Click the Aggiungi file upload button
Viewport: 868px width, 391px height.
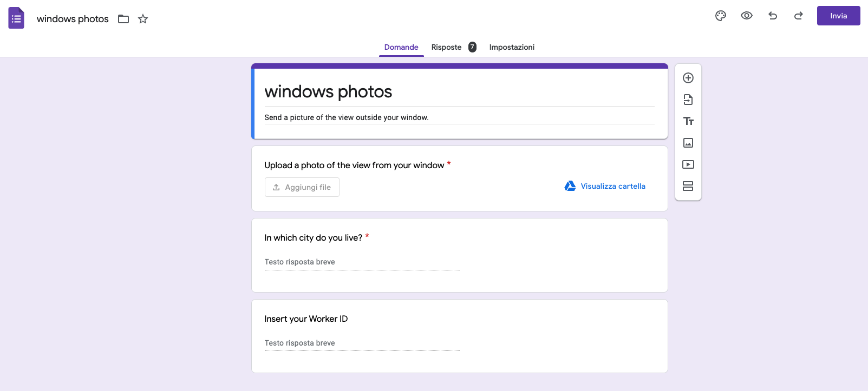click(x=302, y=187)
